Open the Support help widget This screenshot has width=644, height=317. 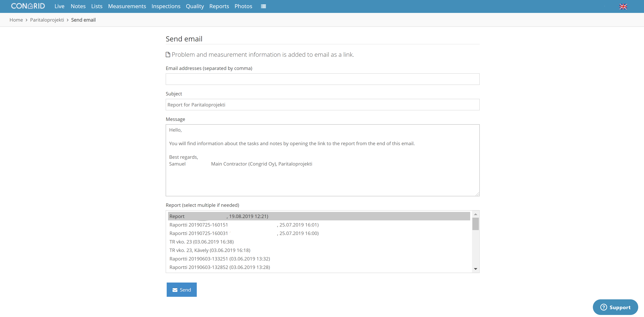click(615, 307)
